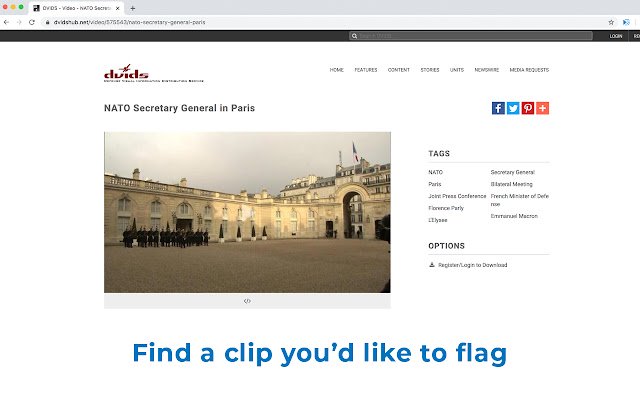Click the DVIDS video browser tab
Screen dimensions: 640x400
pos(76,8)
